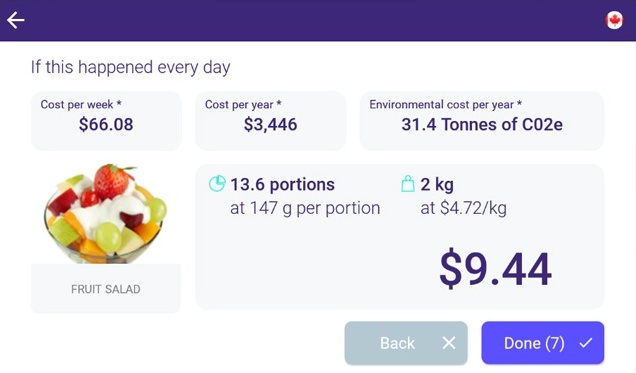Screen dimensions: 636x373
Task: Click the 'If this happened every day' heading
Action: pos(131,67)
